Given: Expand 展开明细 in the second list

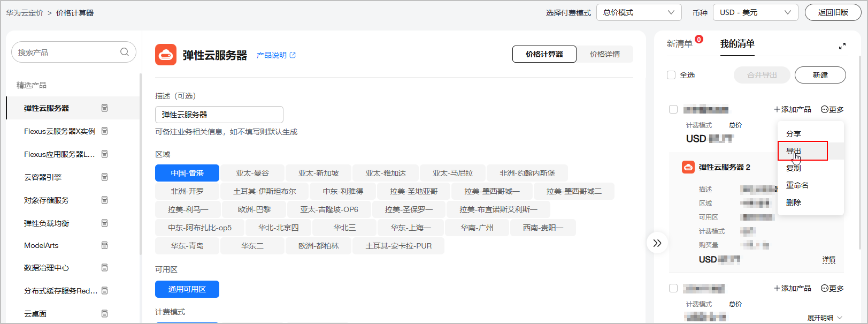Looking at the screenshot, I should click(825, 318).
